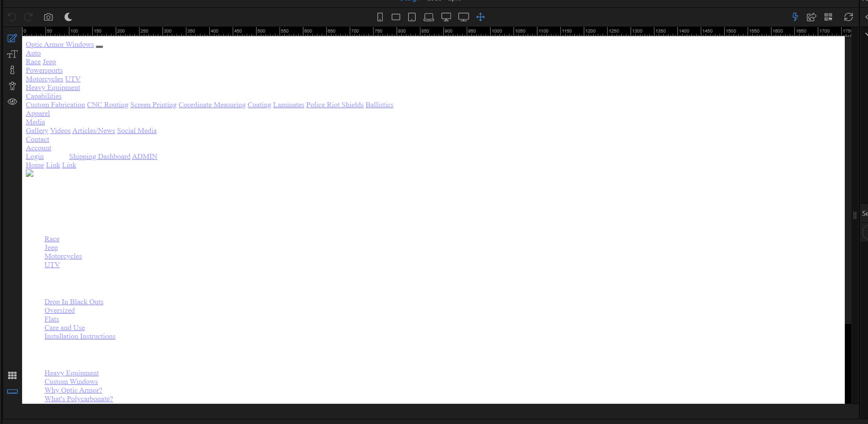
Task: Select the edit/compose tool in the left sidebar
Action: coord(12,38)
